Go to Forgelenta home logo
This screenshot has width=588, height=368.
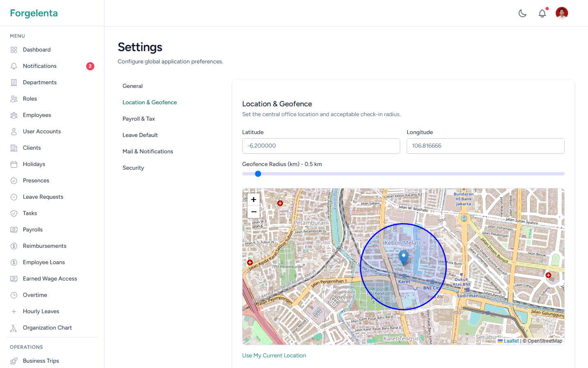(x=34, y=13)
